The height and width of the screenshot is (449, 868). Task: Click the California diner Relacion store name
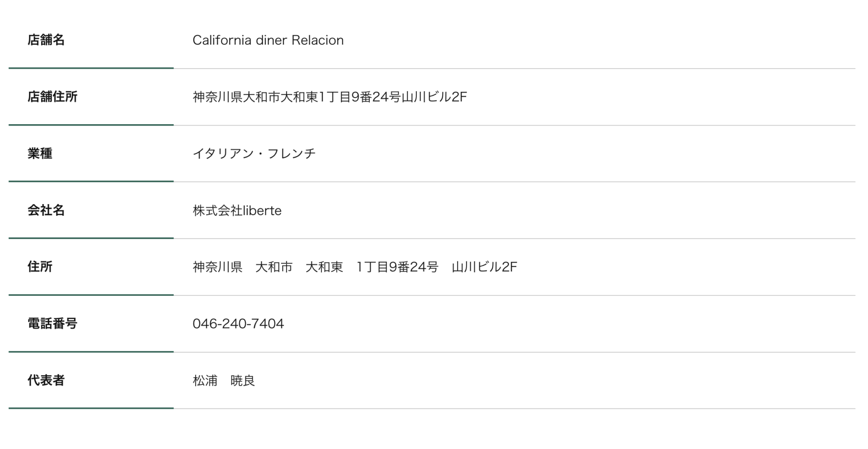pyautogui.click(x=268, y=40)
